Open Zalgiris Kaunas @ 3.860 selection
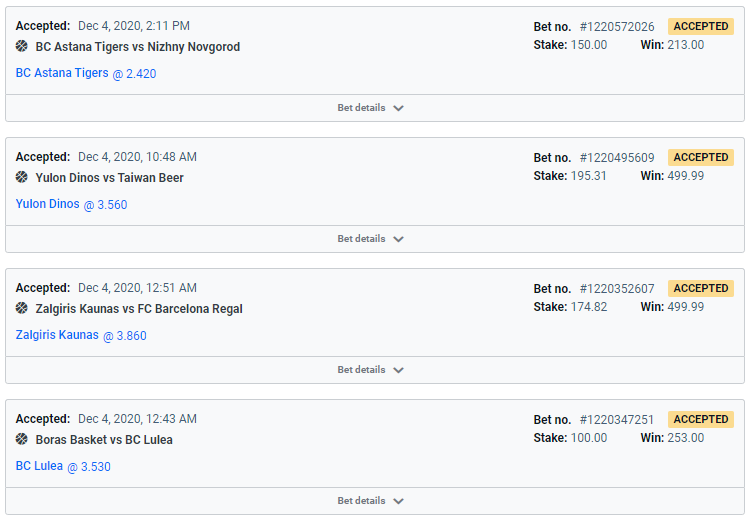The width and height of the screenshot is (754, 521). (x=81, y=335)
